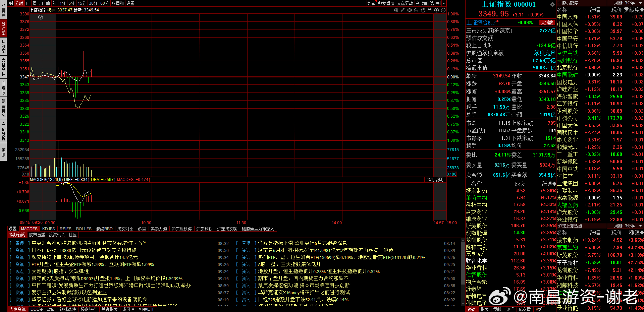The width and height of the screenshot is (644, 312).
Task: Open K线图 in left sidebar
Action: point(3,47)
